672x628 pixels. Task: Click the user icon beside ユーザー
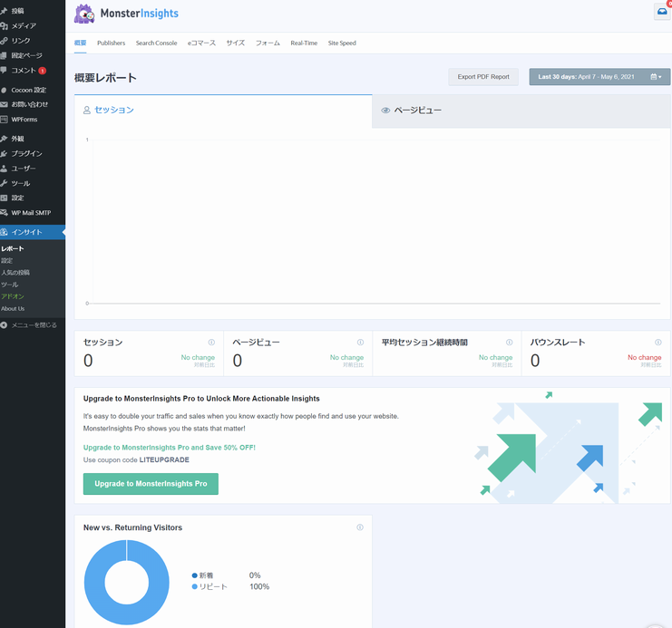pos(5,169)
